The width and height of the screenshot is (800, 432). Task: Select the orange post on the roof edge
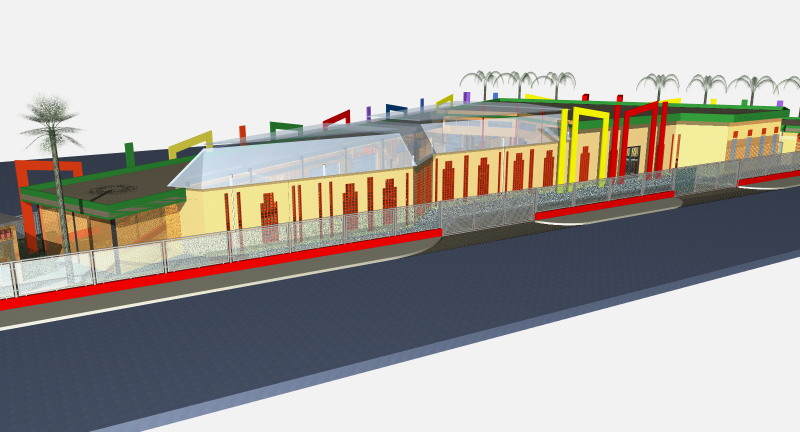tap(242, 134)
